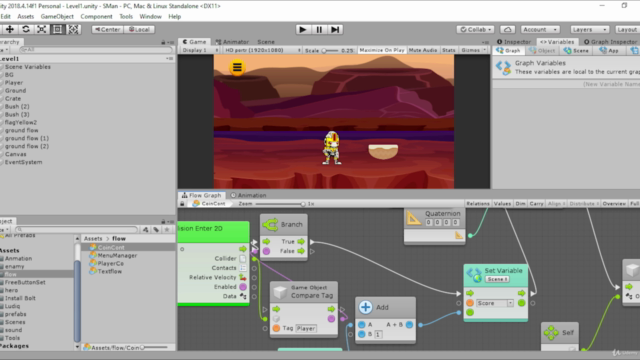The width and height of the screenshot is (640, 360).
Task: Open the Gizmos dropdown
Action: [473, 50]
